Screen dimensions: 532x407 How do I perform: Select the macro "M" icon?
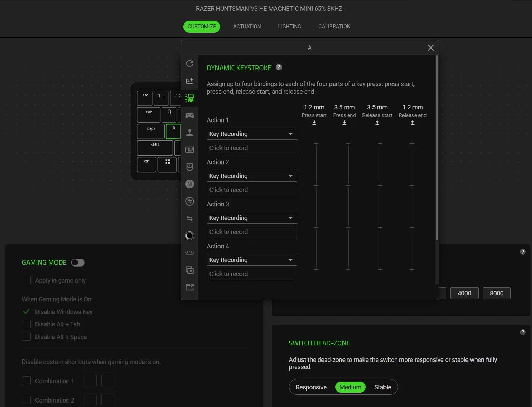(190, 184)
